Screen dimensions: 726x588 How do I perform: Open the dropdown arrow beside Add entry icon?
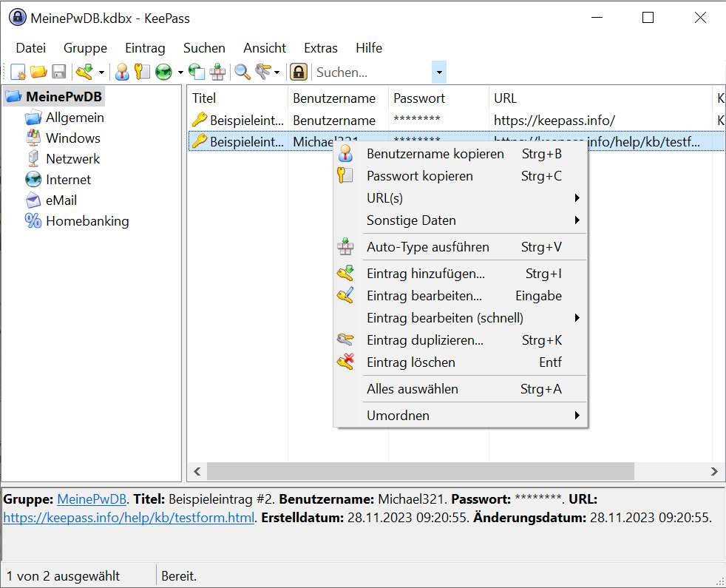tap(101, 72)
